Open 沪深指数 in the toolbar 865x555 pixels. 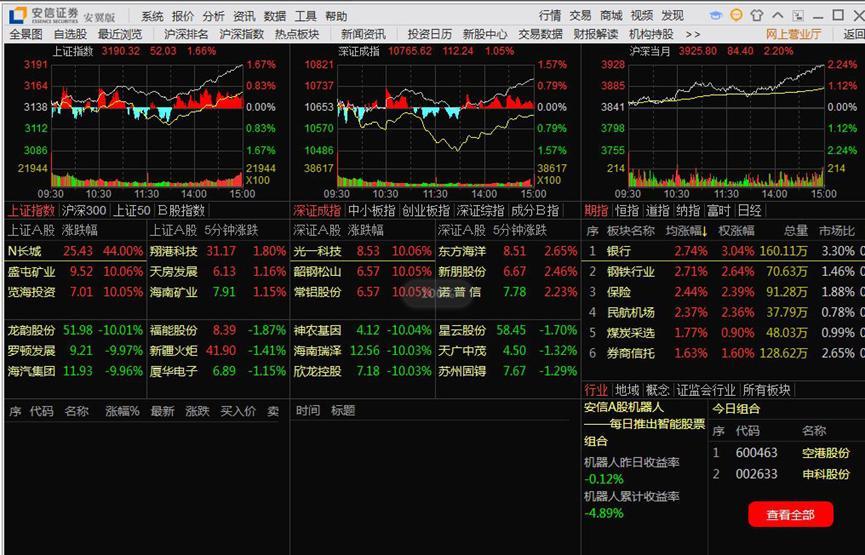242,34
